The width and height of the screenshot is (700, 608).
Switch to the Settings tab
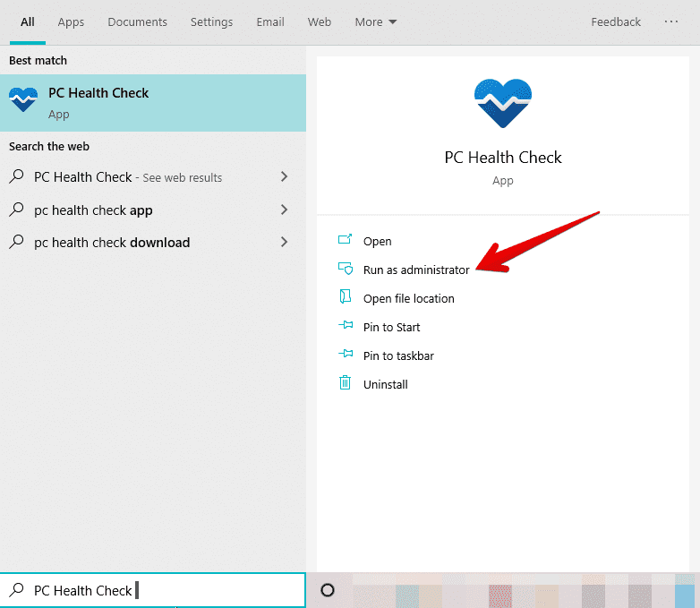[211, 21]
